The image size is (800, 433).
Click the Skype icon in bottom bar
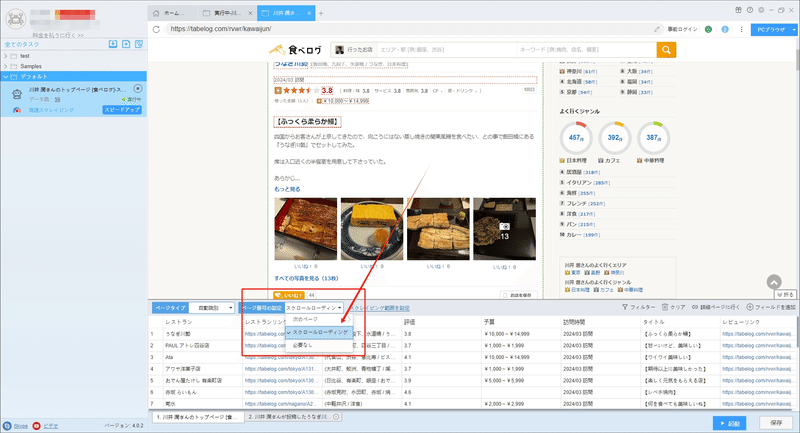(x=7, y=426)
